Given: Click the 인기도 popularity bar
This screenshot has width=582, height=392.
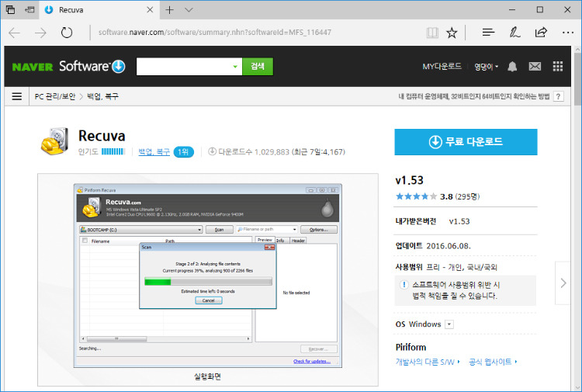Looking at the screenshot, I should pyautogui.click(x=113, y=151).
